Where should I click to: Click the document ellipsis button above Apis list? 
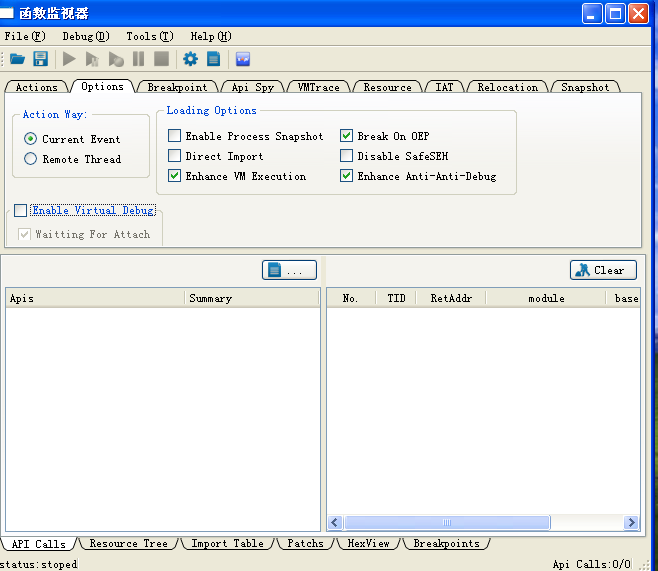(x=289, y=270)
